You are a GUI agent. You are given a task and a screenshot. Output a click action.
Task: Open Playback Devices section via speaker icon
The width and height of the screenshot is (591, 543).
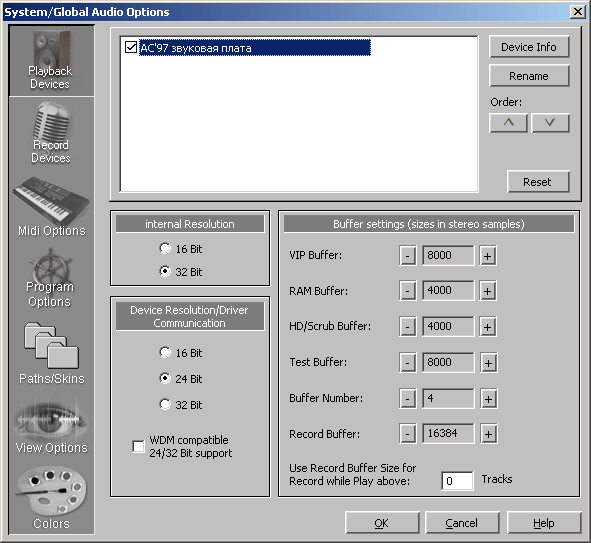pos(51,60)
